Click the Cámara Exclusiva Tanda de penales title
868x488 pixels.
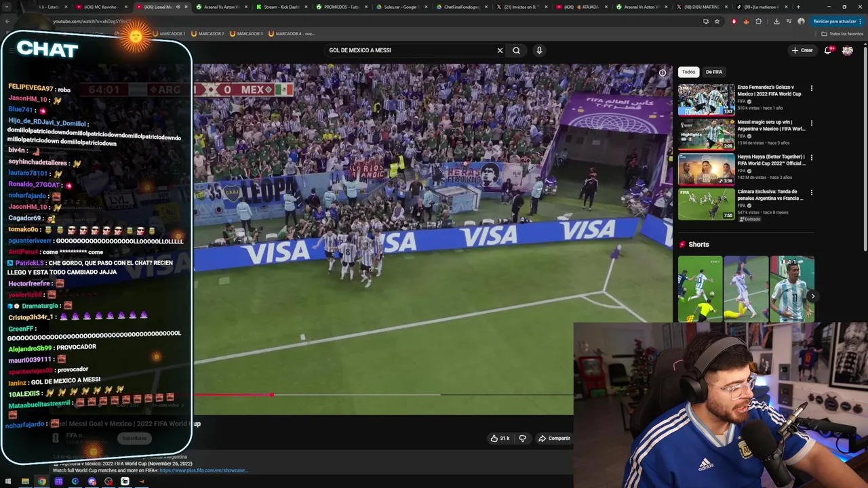(x=770, y=195)
